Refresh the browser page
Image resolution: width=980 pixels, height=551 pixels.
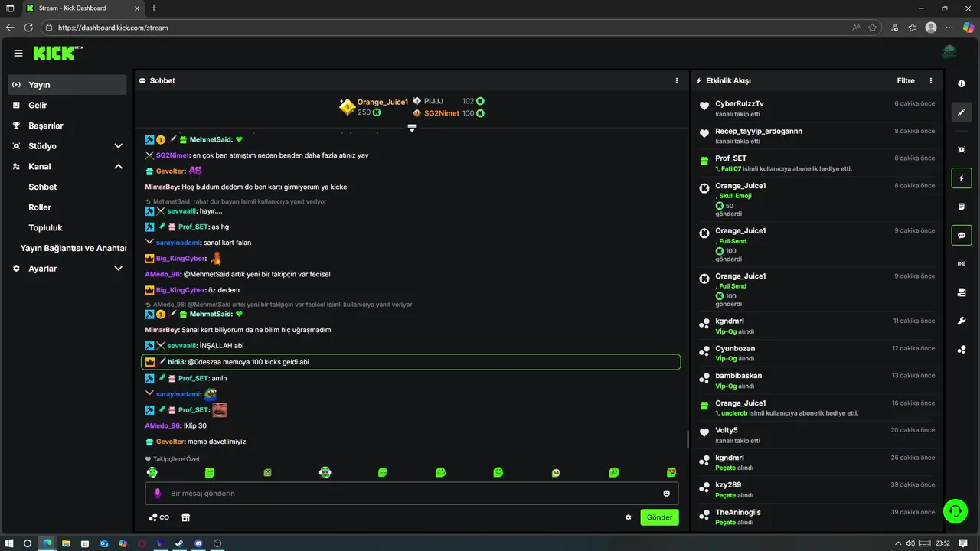[28, 28]
